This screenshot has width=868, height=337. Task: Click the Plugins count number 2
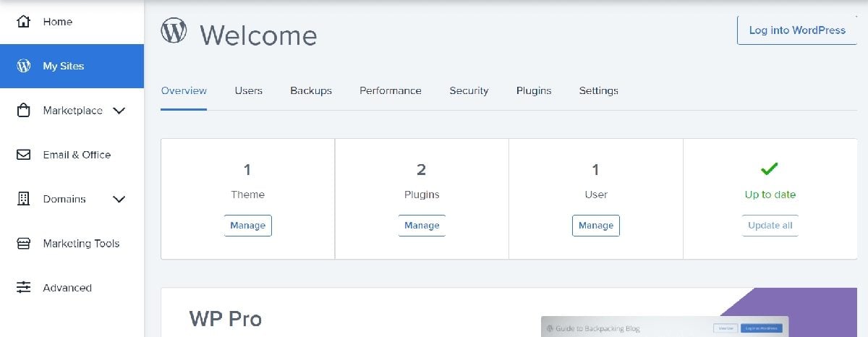tap(422, 170)
